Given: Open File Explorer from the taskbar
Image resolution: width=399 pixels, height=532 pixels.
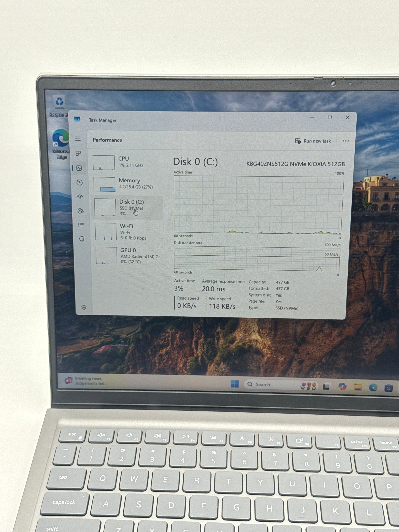Looking at the screenshot, I should [358, 387].
